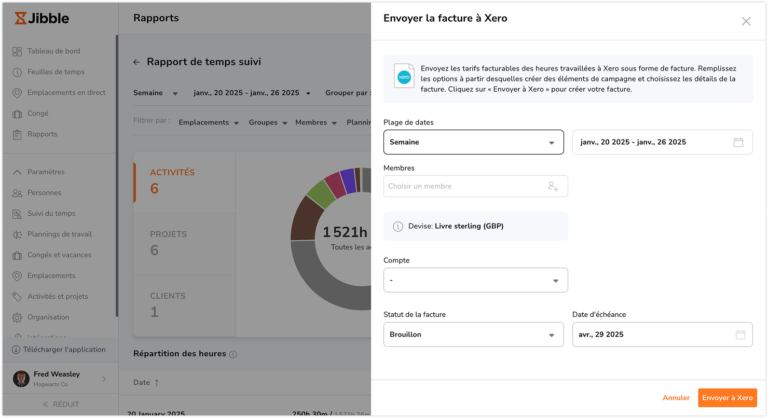The image size is (768, 418).
Task: Open the report Semaine period dropdown
Action: click(155, 93)
